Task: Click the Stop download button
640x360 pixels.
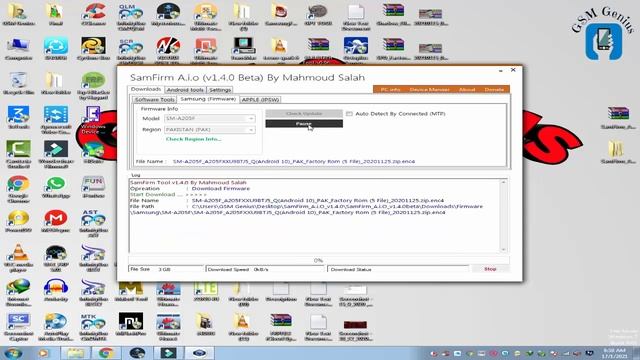Action: click(x=490, y=269)
